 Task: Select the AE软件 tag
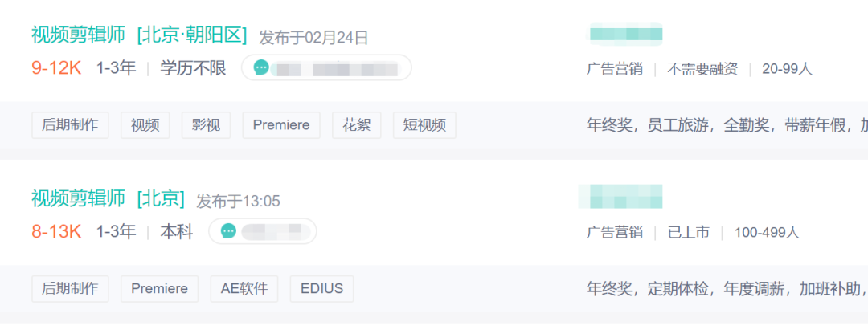244,288
